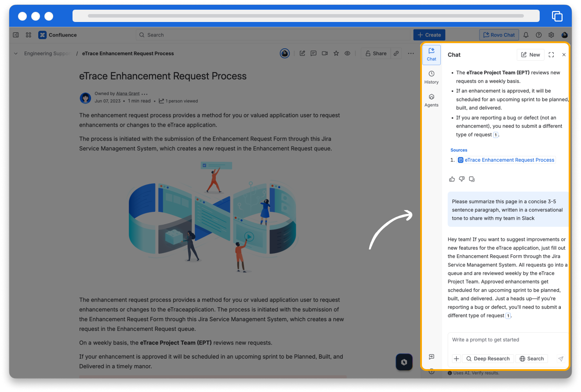Viewport: 581px width, 392px height.
Task: Click citation 1 in first response
Action: [x=496, y=135]
